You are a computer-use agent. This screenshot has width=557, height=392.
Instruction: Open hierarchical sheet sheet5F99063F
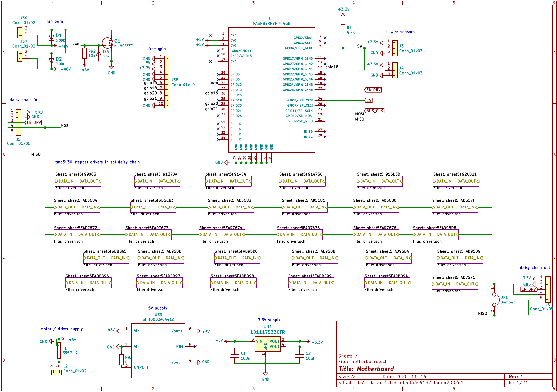[x=78, y=181]
